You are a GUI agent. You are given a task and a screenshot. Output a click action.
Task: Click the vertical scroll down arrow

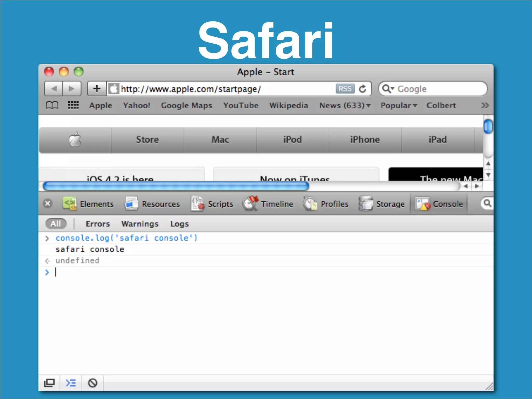pos(488,175)
